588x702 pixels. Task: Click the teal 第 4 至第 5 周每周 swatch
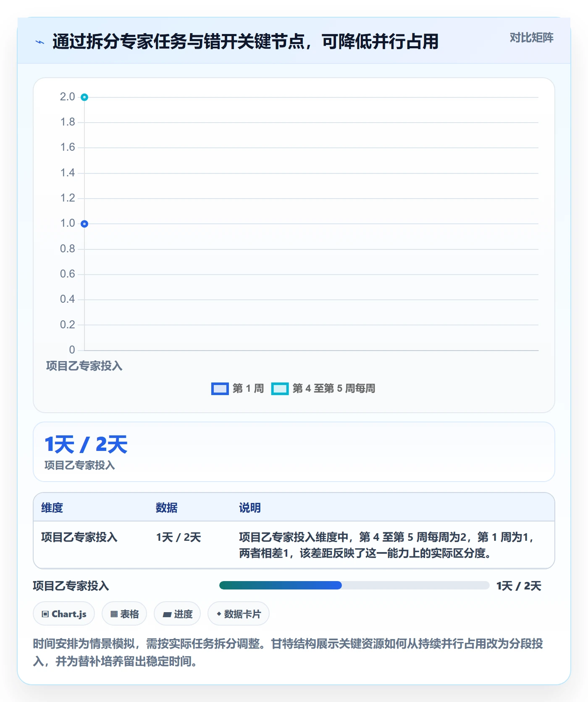pos(280,389)
